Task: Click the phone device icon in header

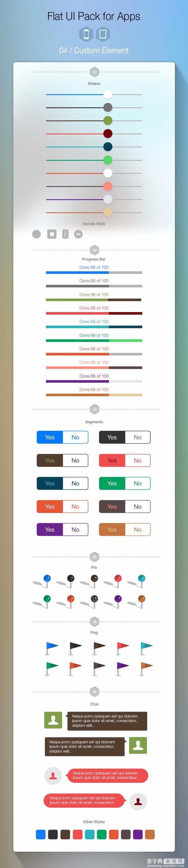Action: (x=86, y=34)
